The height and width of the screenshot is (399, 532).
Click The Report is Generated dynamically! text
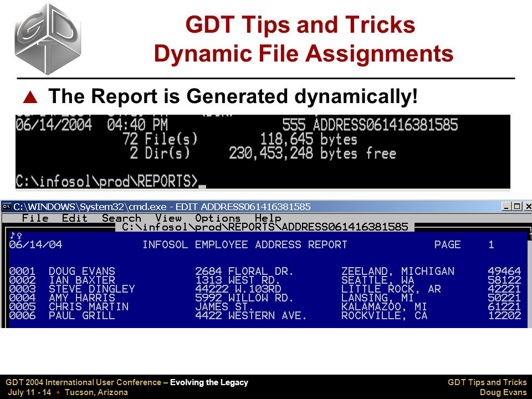[x=233, y=96]
